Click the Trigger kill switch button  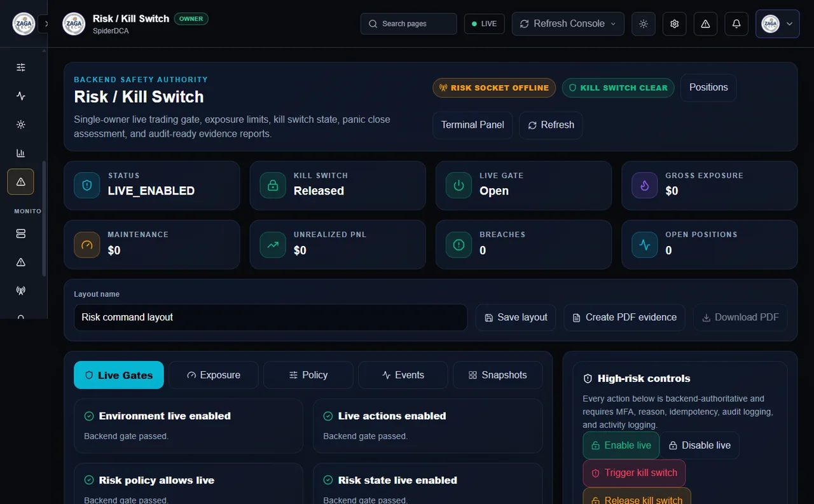634,473
